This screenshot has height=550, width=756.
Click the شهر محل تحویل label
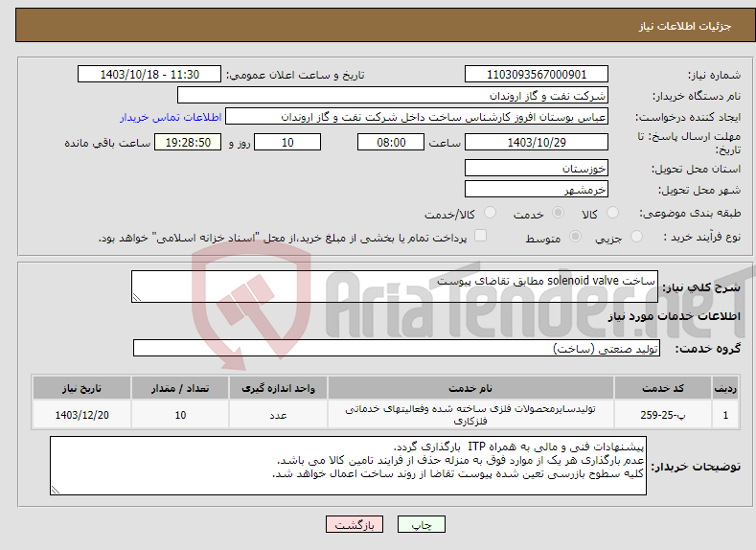coord(699,191)
